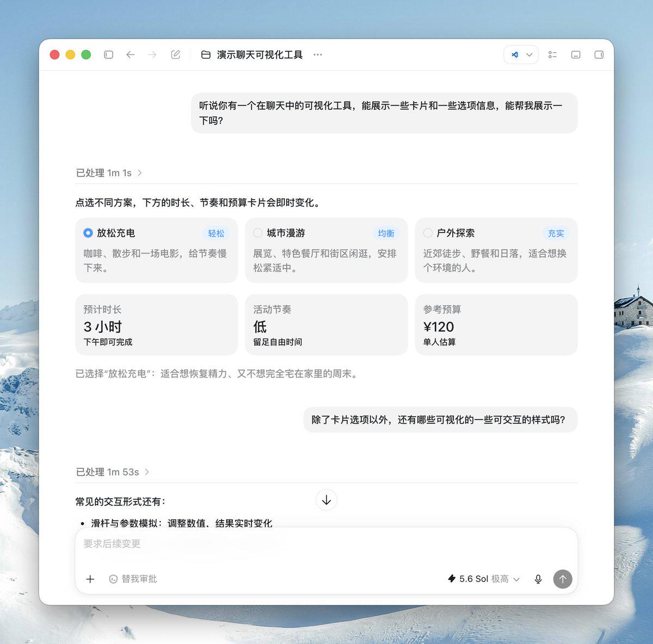Toggle the left sidebar panel icon

click(x=108, y=55)
